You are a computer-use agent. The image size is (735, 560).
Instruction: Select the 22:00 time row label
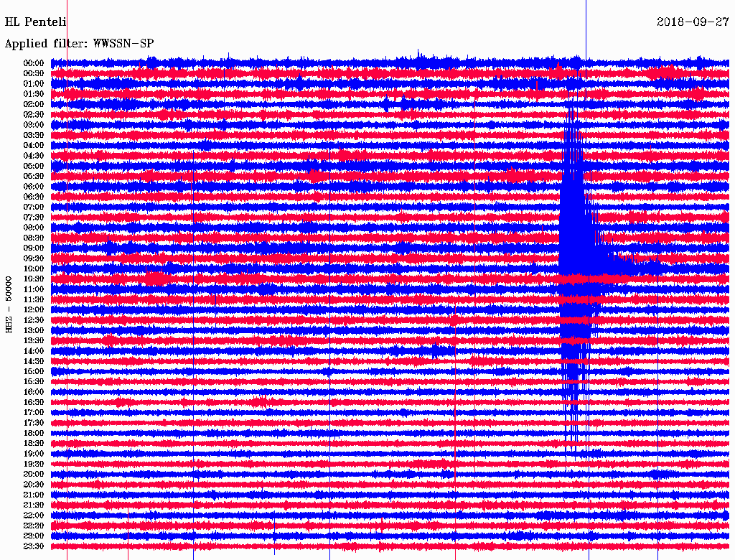click(33, 515)
